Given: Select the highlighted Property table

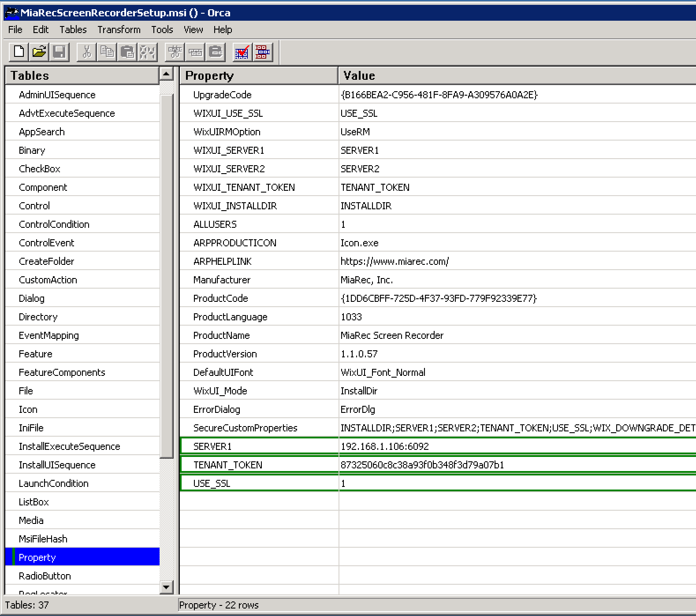Looking at the screenshot, I should (82, 557).
